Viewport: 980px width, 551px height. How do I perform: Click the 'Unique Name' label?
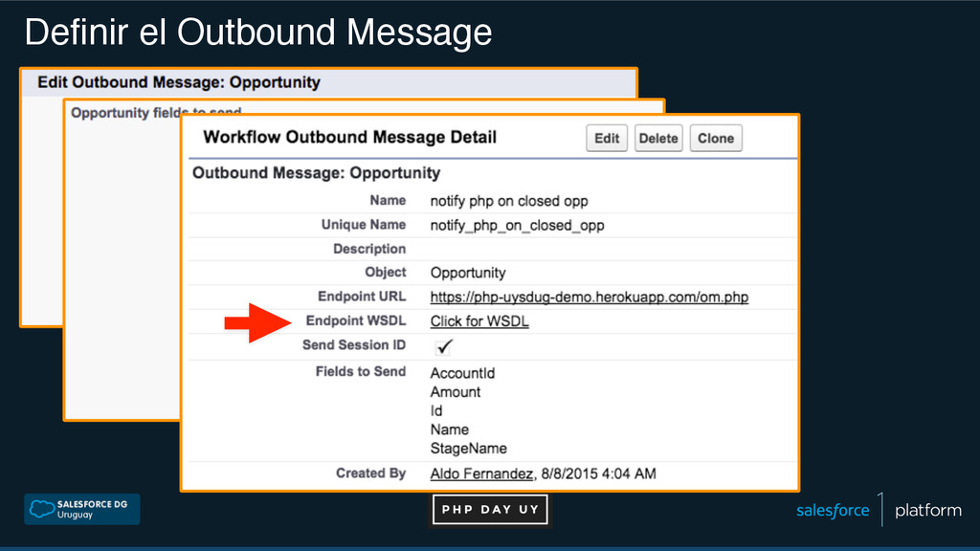pyautogui.click(x=363, y=224)
